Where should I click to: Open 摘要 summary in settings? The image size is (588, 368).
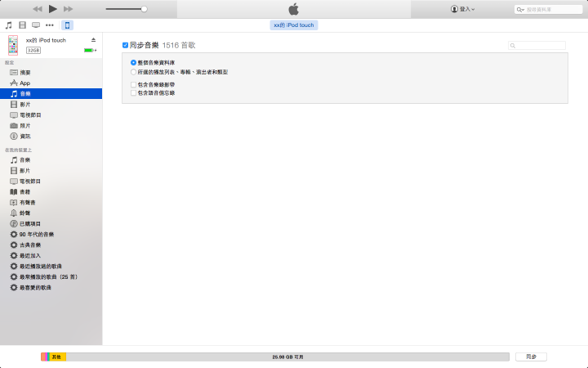click(51, 73)
